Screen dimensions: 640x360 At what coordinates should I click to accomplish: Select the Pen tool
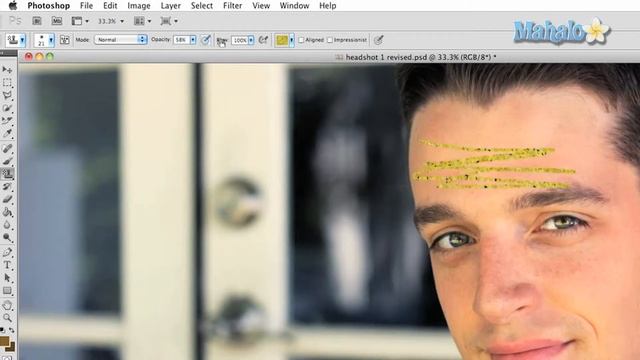pos(7,253)
